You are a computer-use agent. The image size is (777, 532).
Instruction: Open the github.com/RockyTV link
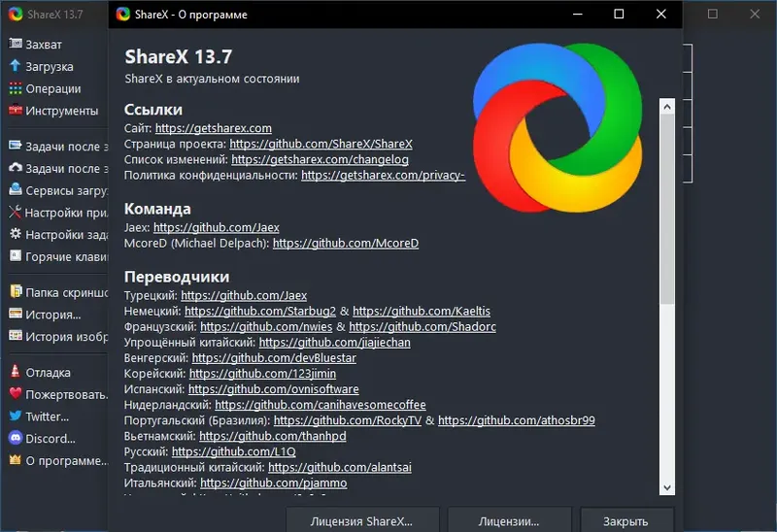348,420
